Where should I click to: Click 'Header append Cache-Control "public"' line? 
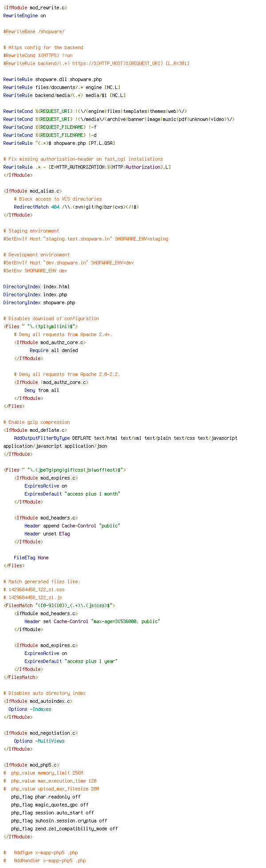point(72,526)
